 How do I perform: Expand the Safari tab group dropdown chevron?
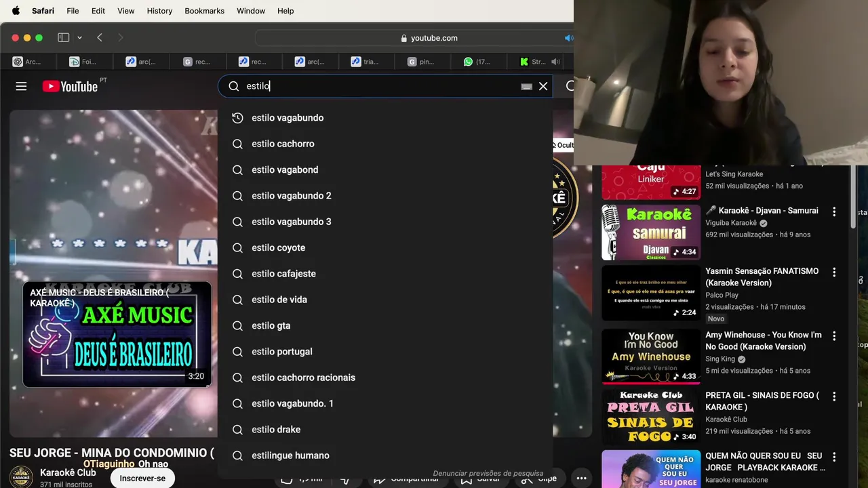click(79, 38)
